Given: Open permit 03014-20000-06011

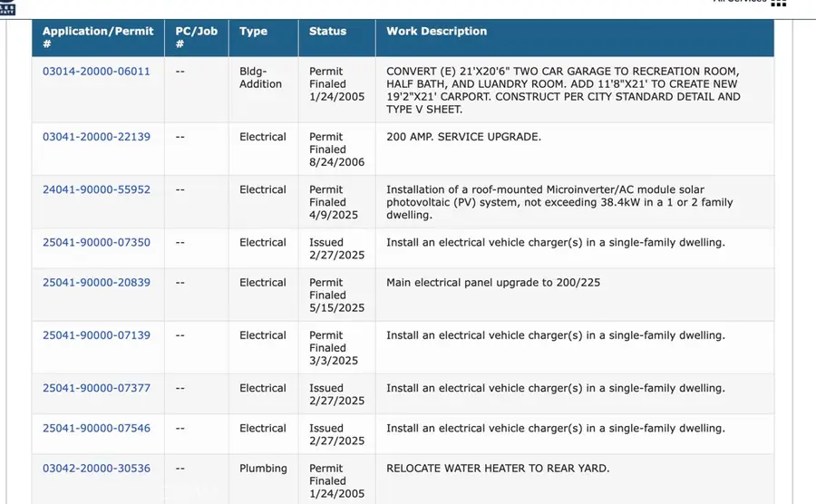Looking at the screenshot, I should point(96,72).
